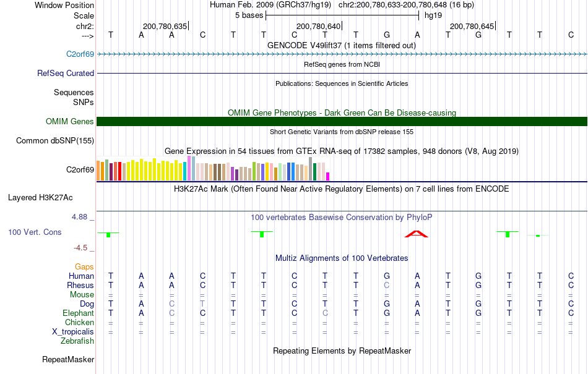The width and height of the screenshot is (588, 374).
Task: Select the Rhesus species label
Action: (x=80, y=285)
